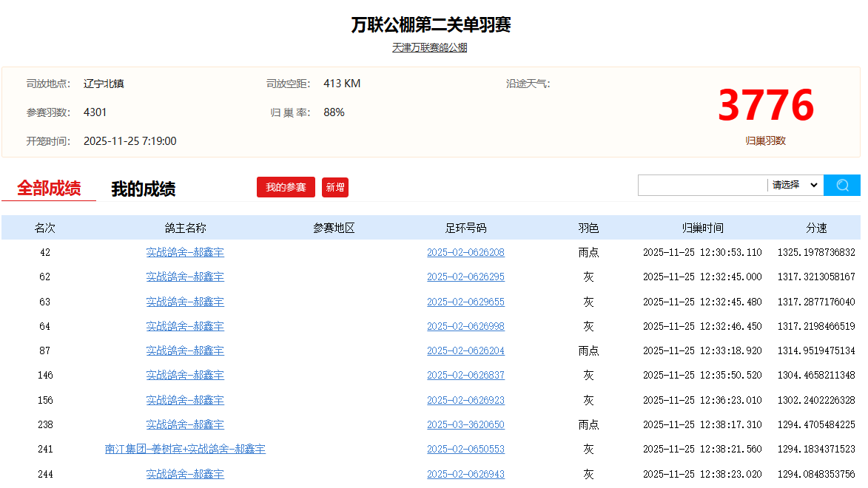Viewport: 868px width, 488px height.
Task: Open ring number 2025-03-3620650
Action: pyautogui.click(x=465, y=424)
